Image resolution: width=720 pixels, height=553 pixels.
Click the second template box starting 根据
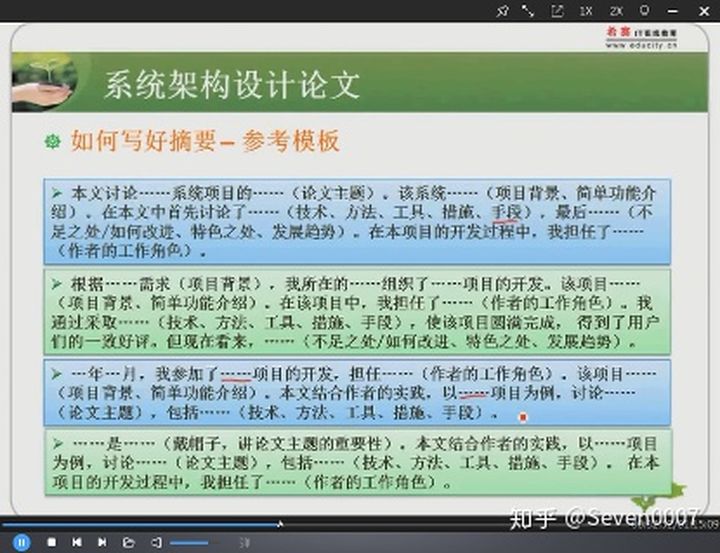pos(357,312)
